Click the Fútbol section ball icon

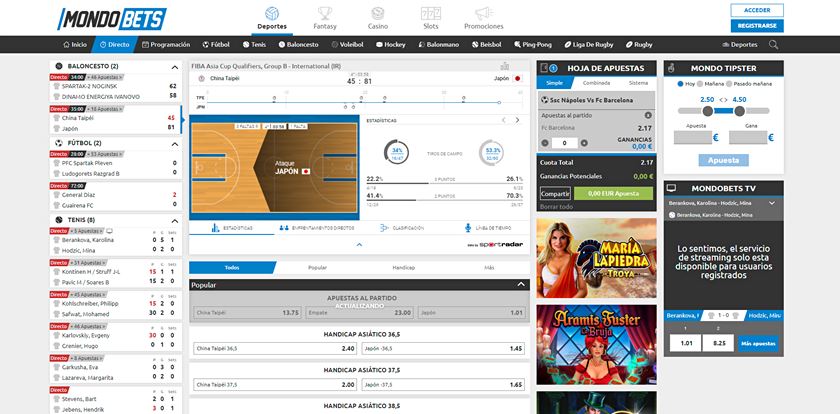tap(59, 143)
